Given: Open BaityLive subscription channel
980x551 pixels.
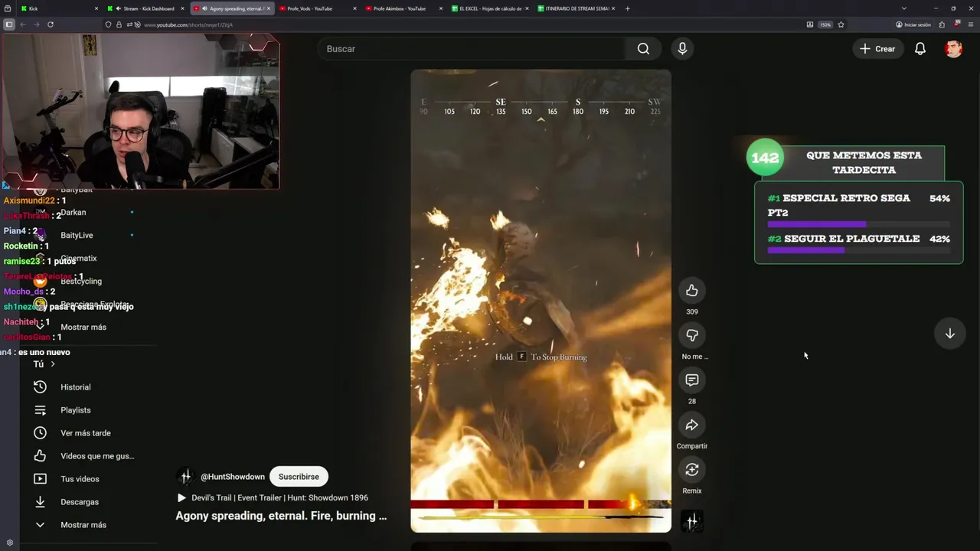Looking at the screenshot, I should coord(77,236).
